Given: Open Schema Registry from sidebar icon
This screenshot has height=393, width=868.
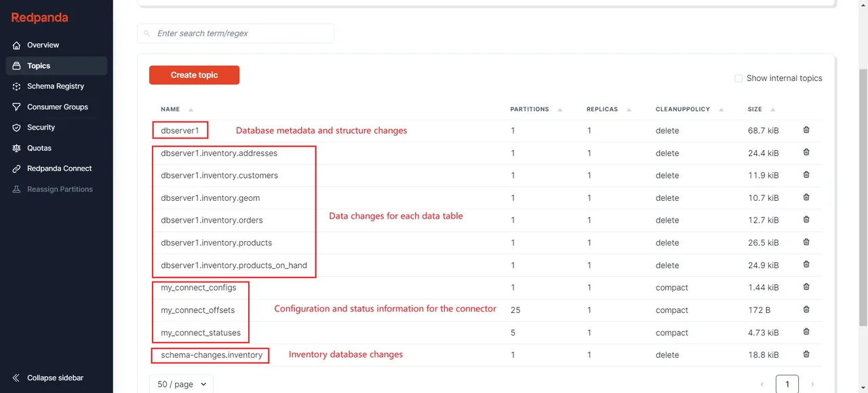Looking at the screenshot, I should coord(17,86).
